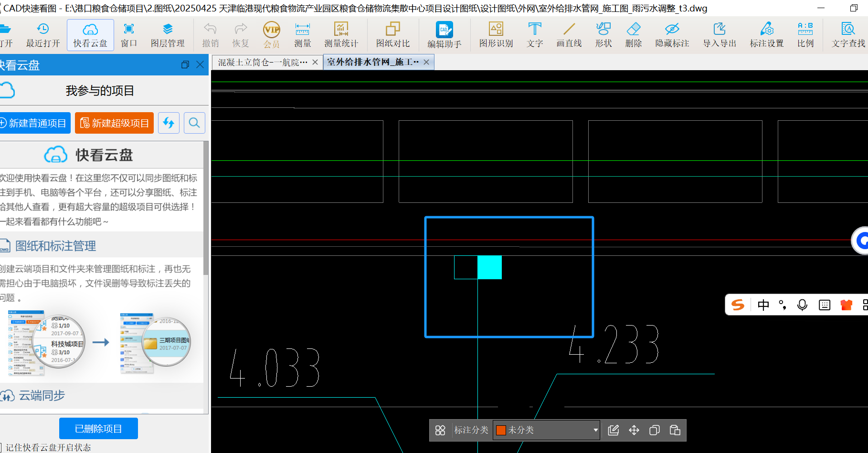868x453 pixels.
Task: Open the 比例 scale tool
Action: pyautogui.click(x=805, y=35)
